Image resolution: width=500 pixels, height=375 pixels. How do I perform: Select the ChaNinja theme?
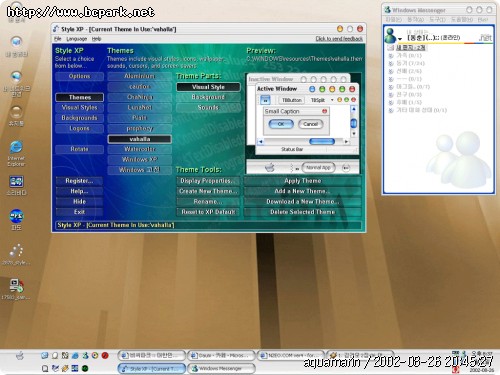pyautogui.click(x=140, y=97)
